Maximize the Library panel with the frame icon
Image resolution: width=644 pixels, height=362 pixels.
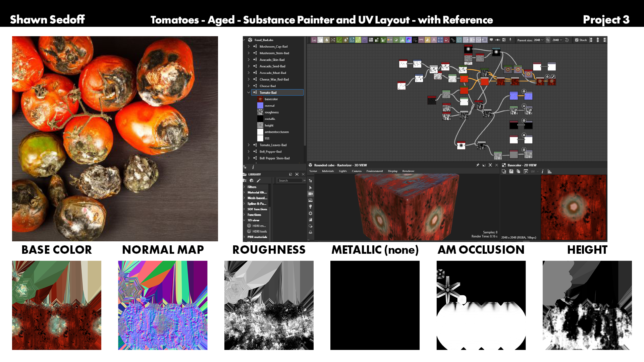[297, 174]
